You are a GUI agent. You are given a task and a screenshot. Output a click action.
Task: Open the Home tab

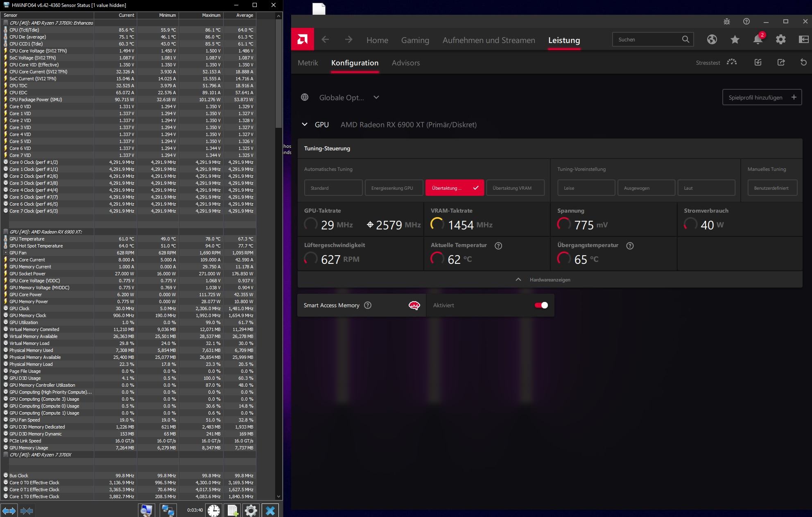click(x=377, y=40)
